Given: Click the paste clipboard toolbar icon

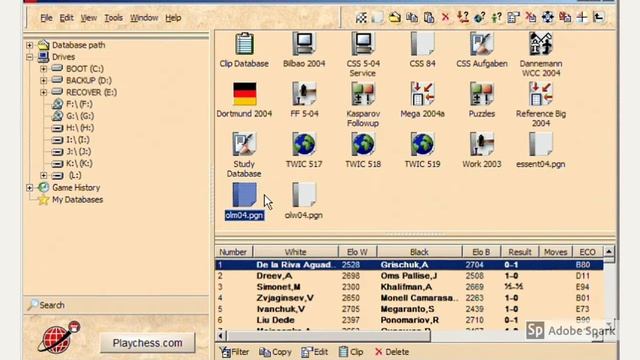Looking at the screenshot, I should pyautogui.click(x=429, y=18).
